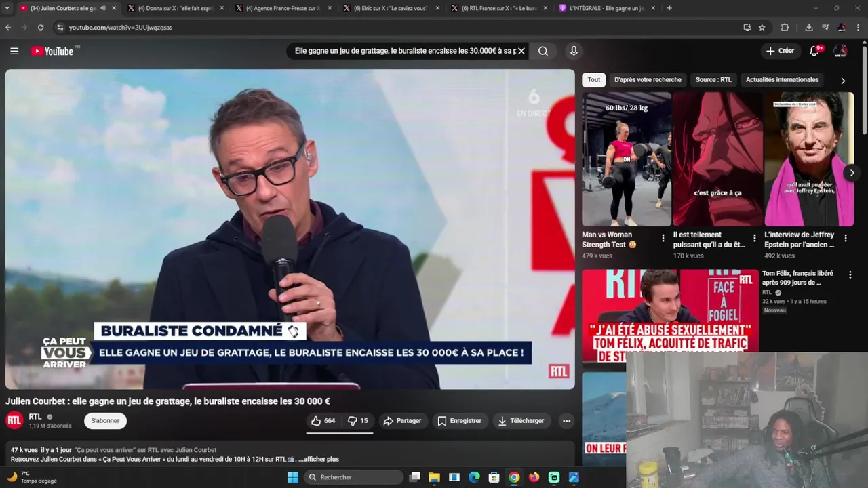Show next Shorts with the arrow button
The width and height of the screenshot is (868, 488).
tap(852, 173)
